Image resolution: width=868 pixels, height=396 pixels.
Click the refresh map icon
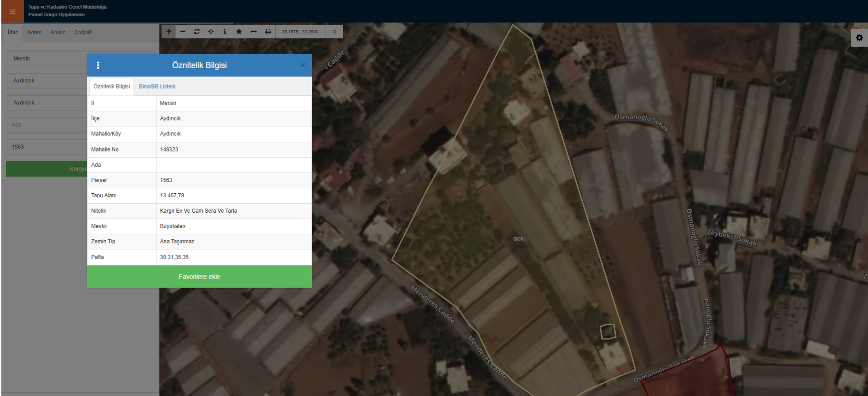pos(197,32)
